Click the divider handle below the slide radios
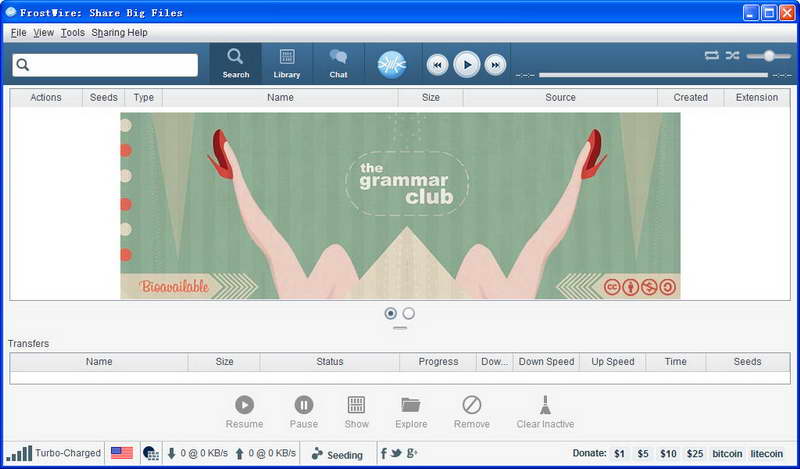 click(x=400, y=328)
